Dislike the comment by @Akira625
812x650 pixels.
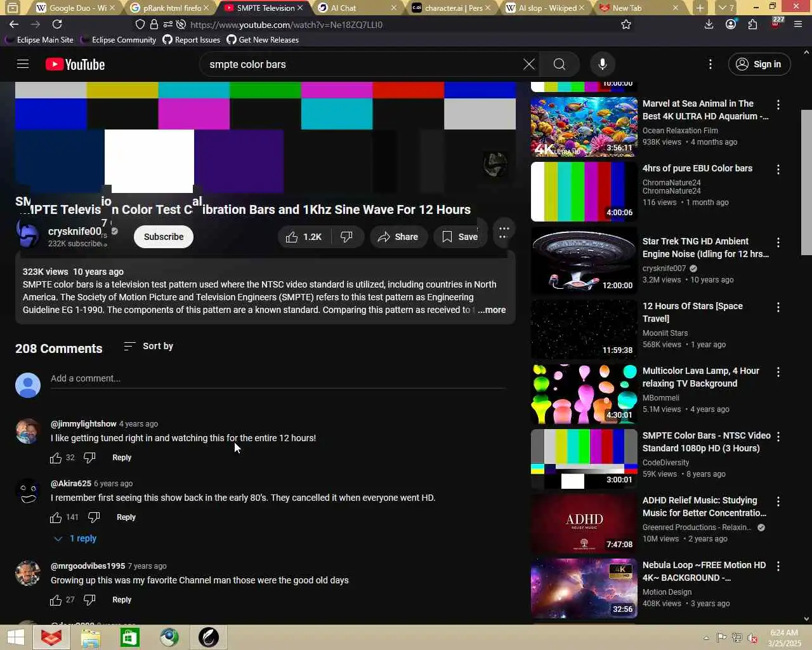click(x=94, y=517)
